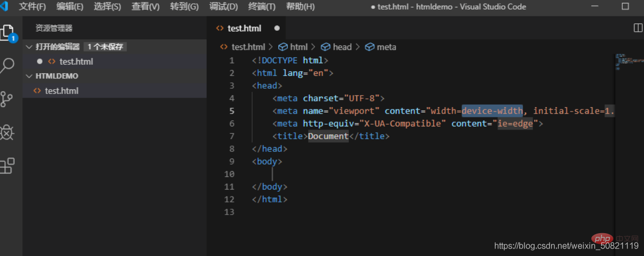
Task: Open the 终端(T) menu
Action: pyautogui.click(x=262, y=7)
